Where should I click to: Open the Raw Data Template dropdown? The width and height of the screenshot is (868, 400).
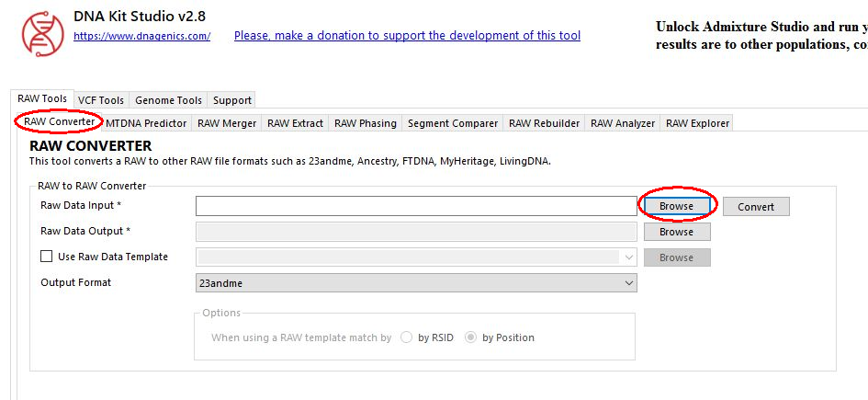[416, 257]
